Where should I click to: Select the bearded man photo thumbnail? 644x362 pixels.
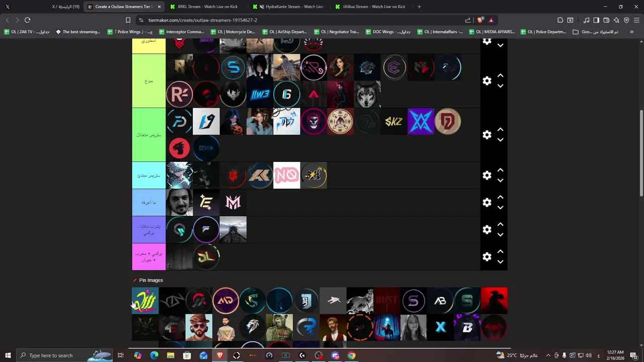tap(179, 203)
